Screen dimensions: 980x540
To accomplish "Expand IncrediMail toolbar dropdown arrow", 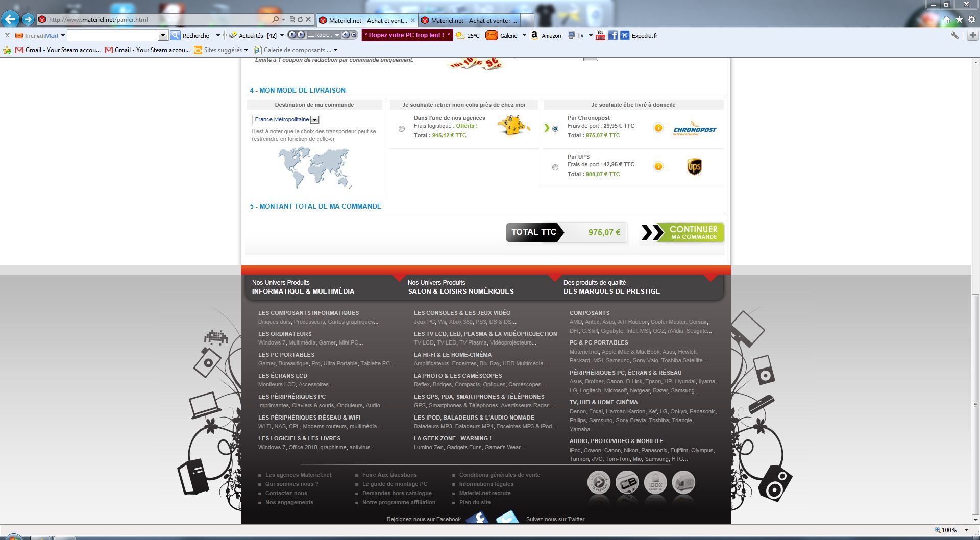I will pos(63,35).
